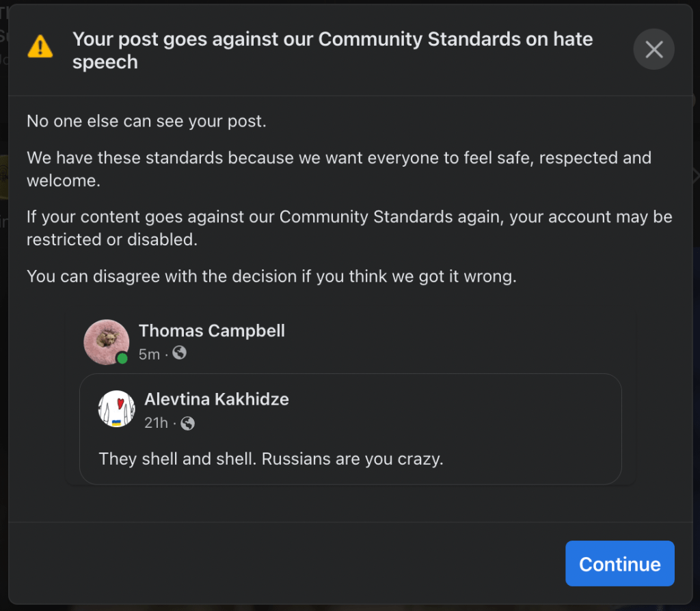The height and width of the screenshot is (611, 700).
Task: Click the 'You can disagree with the decision' line
Action: (271, 276)
